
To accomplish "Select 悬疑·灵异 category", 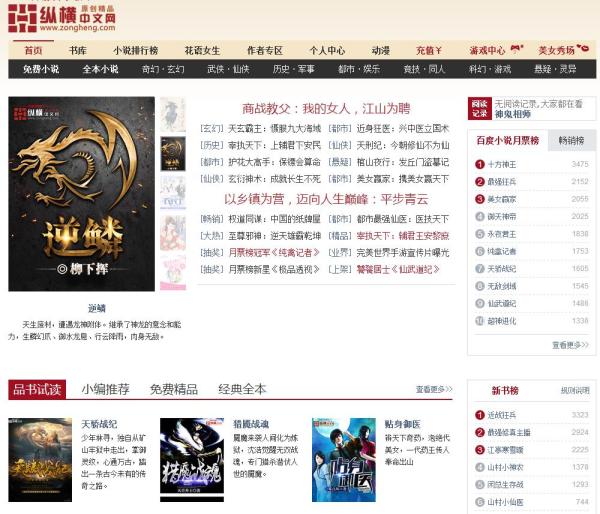I will point(555,69).
